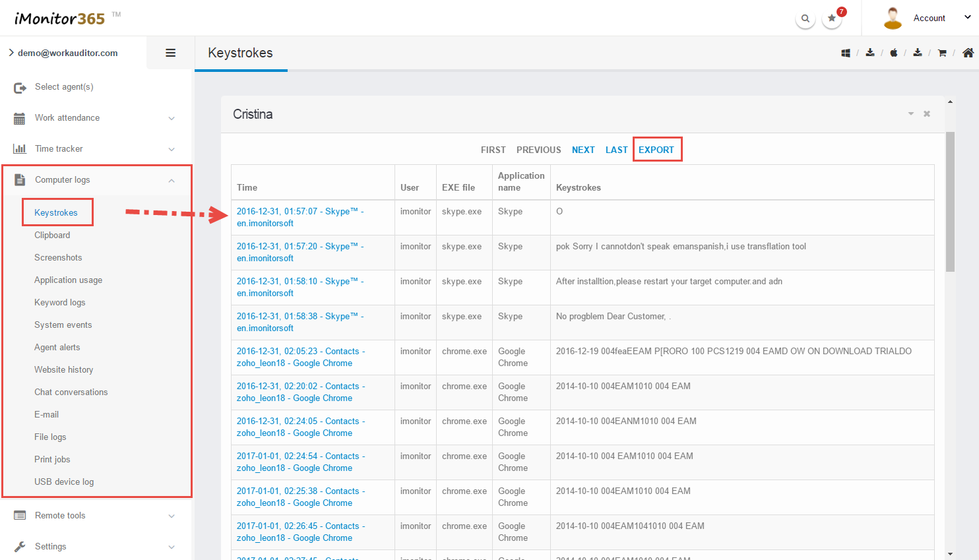Go to PREVIOUS page of results
The height and width of the screenshot is (560, 979).
(539, 150)
